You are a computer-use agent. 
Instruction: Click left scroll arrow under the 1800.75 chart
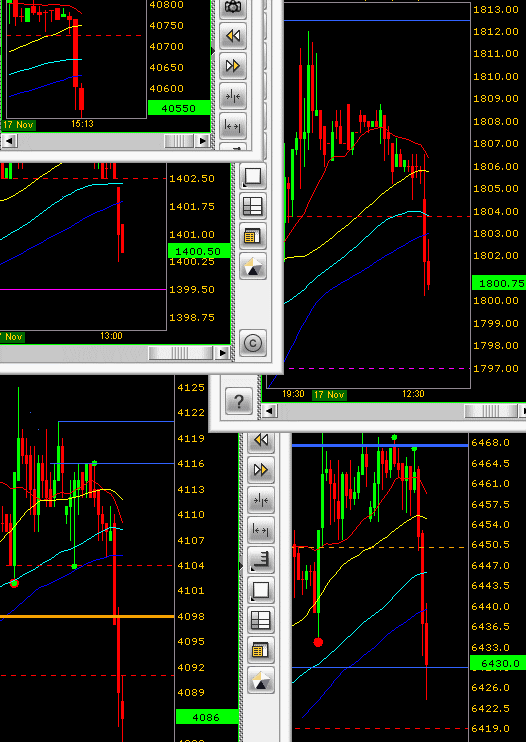tap(270, 411)
